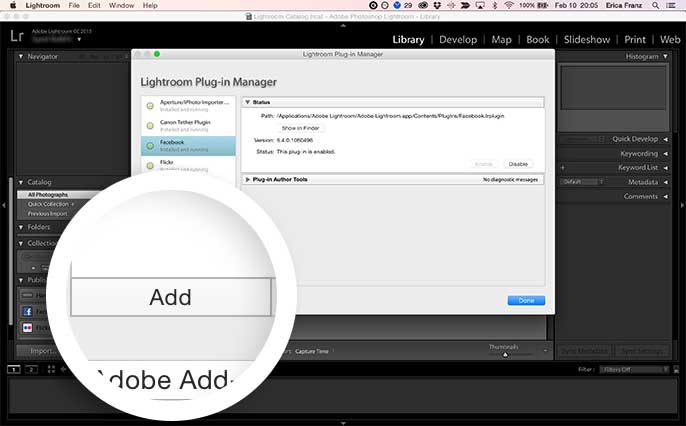The image size is (686, 426).
Task: Open the Window menu
Action: (x=121, y=5)
